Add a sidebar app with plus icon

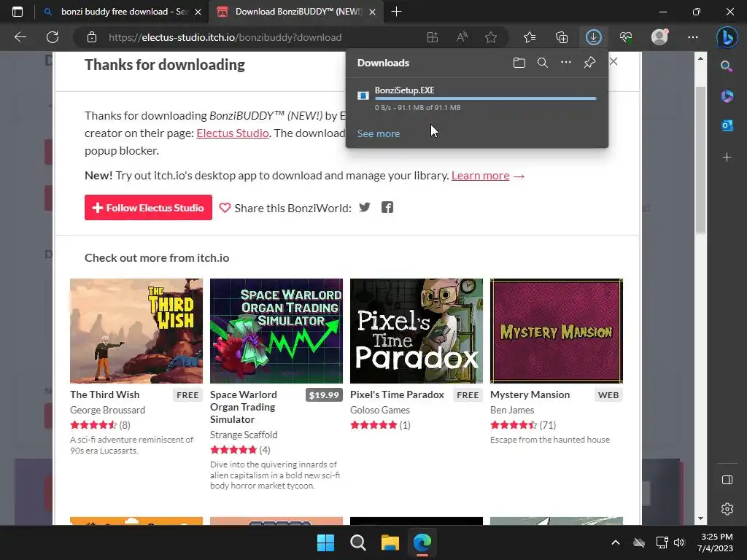tap(727, 157)
